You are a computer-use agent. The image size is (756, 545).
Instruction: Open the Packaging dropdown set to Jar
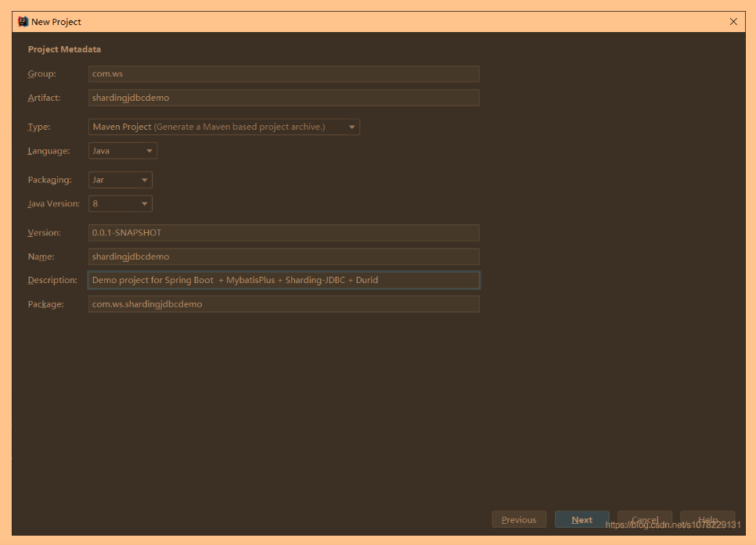[121, 180]
